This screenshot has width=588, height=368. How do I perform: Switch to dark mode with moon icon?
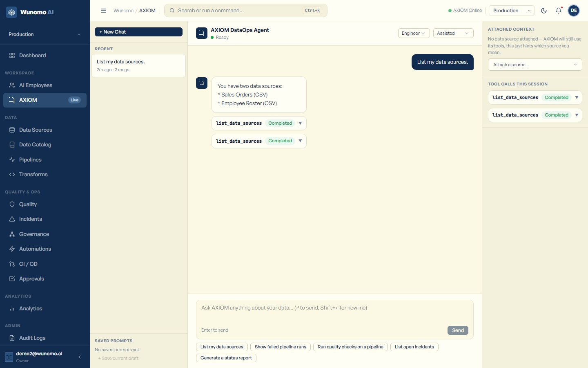544,11
